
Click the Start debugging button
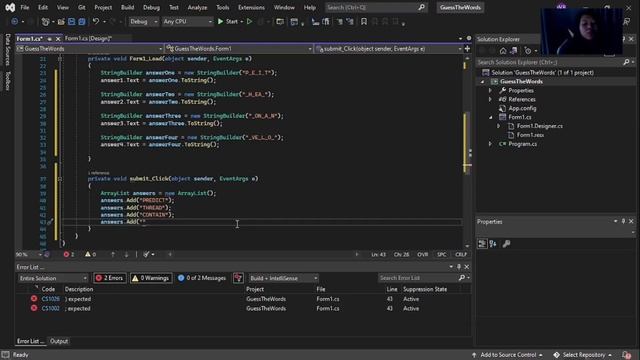pyautogui.click(x=228, y=21)
